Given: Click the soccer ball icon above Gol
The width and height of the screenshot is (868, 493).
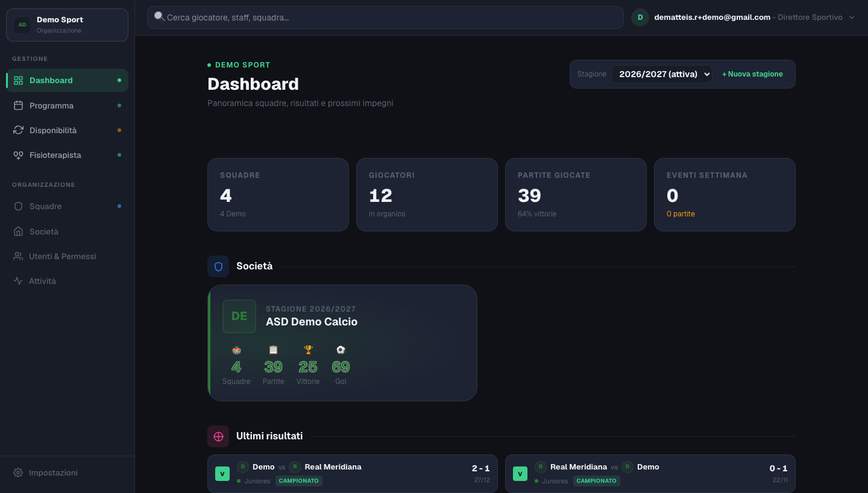Looking at the screenshot, I should 341,350.
